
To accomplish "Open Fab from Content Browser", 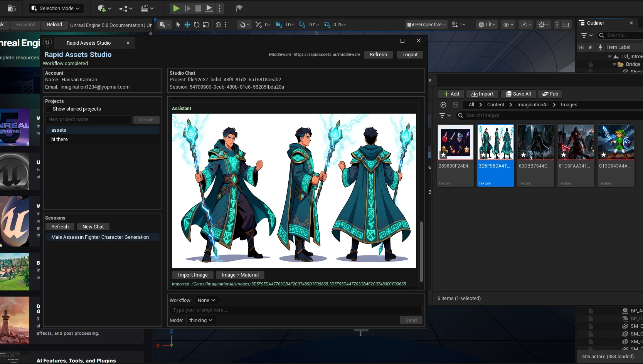I will tap(550, 94).
